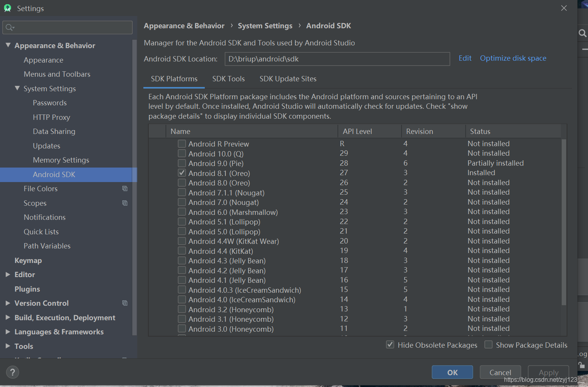
Task: Close the Settings dialog with X
Action: [564, 8]
